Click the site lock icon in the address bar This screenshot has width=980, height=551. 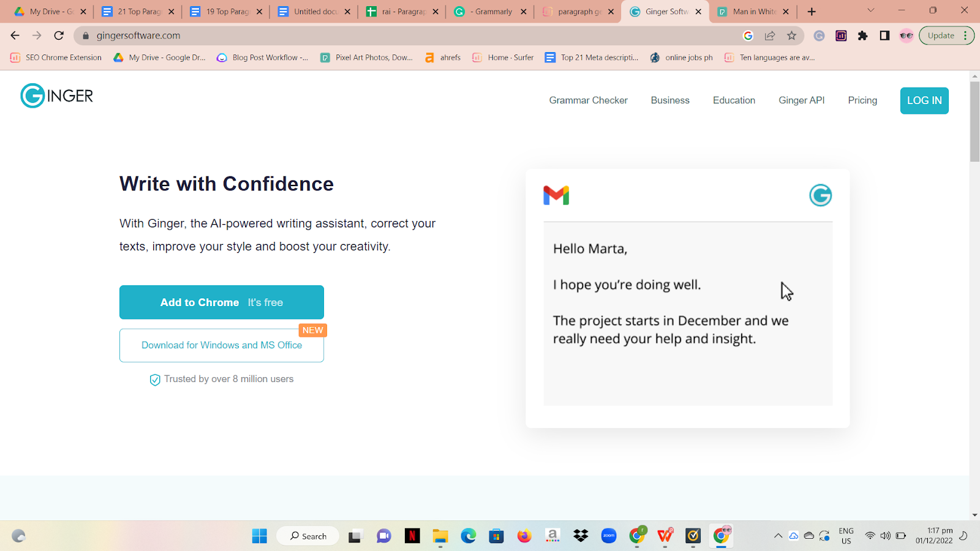tap(86, 36)
